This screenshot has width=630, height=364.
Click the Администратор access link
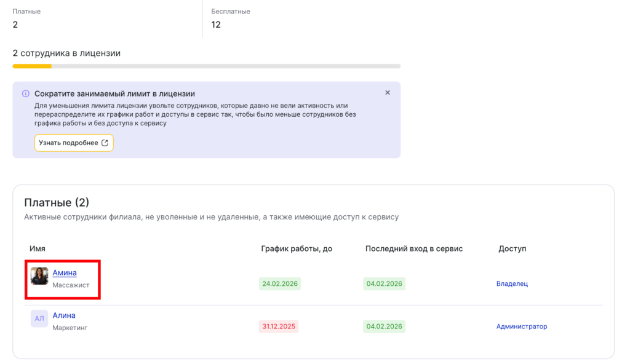[521, 326]
